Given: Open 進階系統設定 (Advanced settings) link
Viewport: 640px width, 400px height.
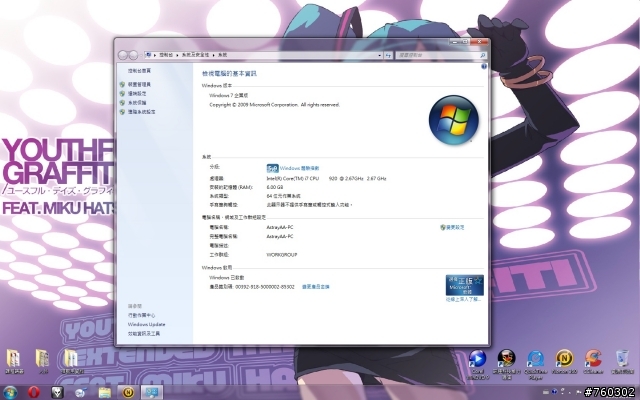Looking at the screenshot, I should tap(142, 111).
